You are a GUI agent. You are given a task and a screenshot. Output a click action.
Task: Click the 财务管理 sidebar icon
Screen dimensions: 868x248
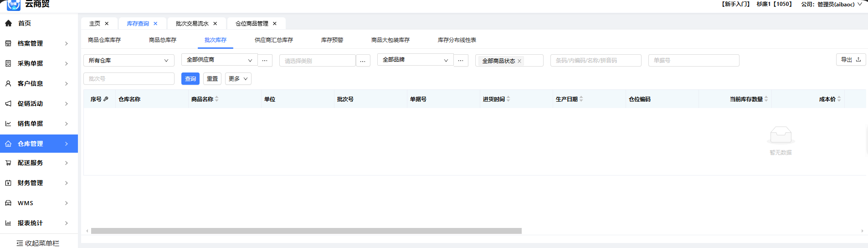(x=8, y=183)
